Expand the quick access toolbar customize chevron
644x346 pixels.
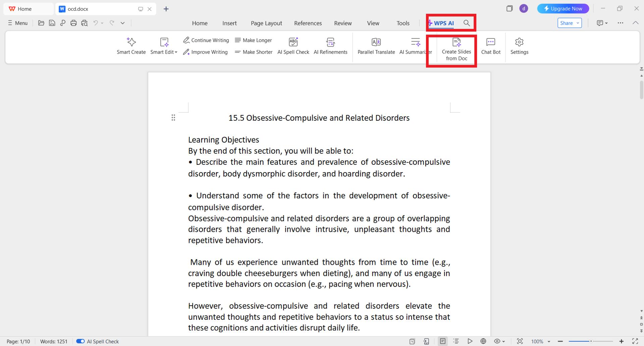point(123,23)
